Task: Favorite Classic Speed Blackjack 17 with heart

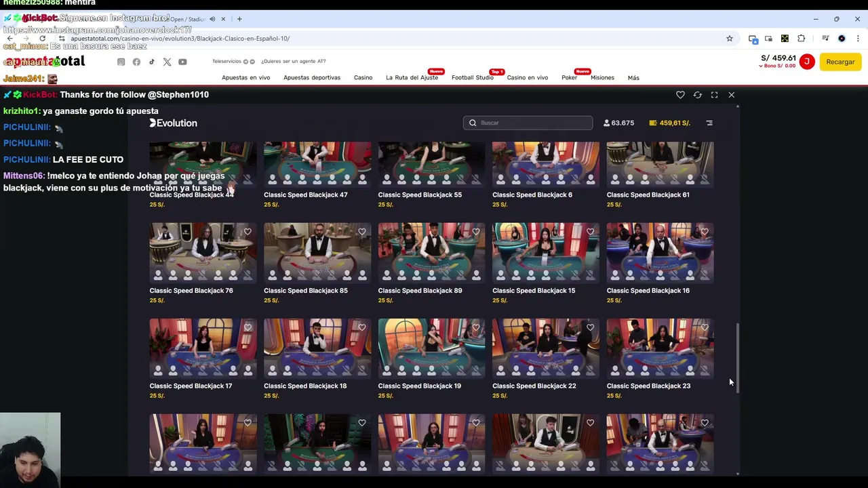Action: pos(248,327)
